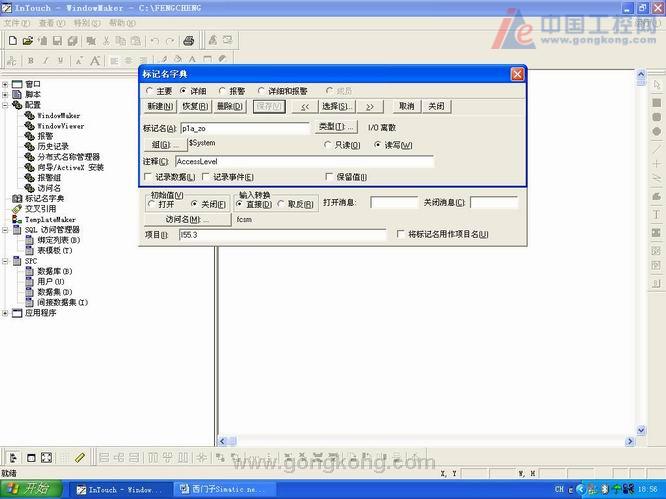Select the 详细 radio button

pyautogui.click(x=183, y=91)
